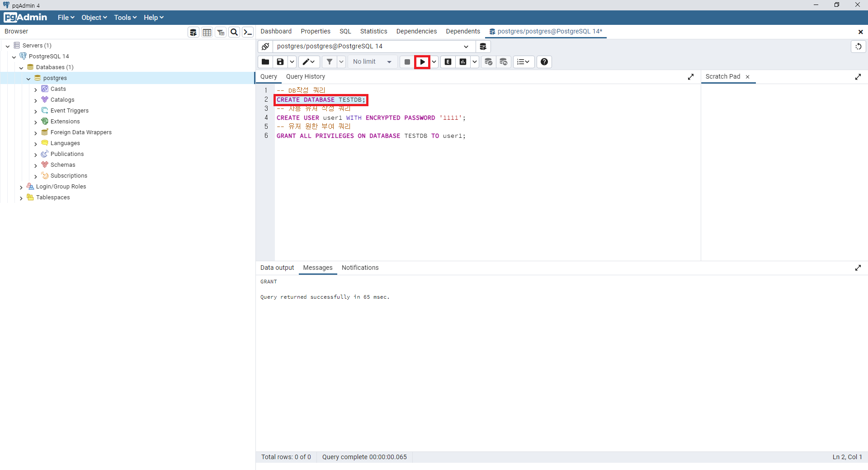This screenshot has height=470, width=868.
Task: Select the Catalogs tree item
Action: pyautogui.click(x=62, y=100)
